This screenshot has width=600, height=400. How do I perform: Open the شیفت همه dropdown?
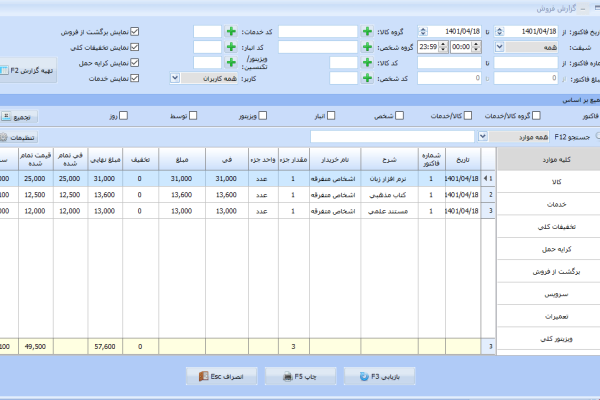pyautogui.click(x=499, y=47)
